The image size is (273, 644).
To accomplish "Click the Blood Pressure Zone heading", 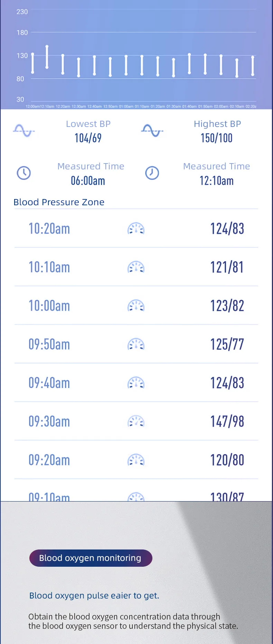I will pos(59,202).
